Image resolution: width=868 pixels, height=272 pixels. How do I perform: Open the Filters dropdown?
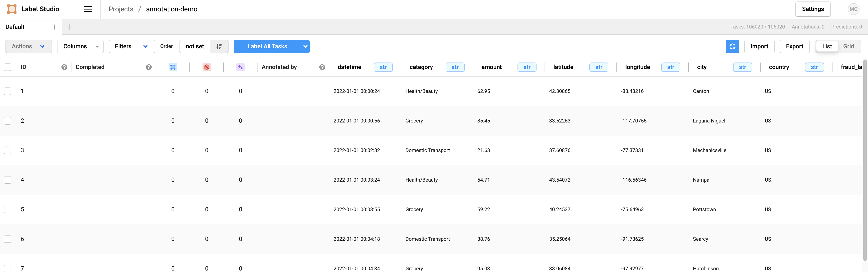tap(131, 46)
